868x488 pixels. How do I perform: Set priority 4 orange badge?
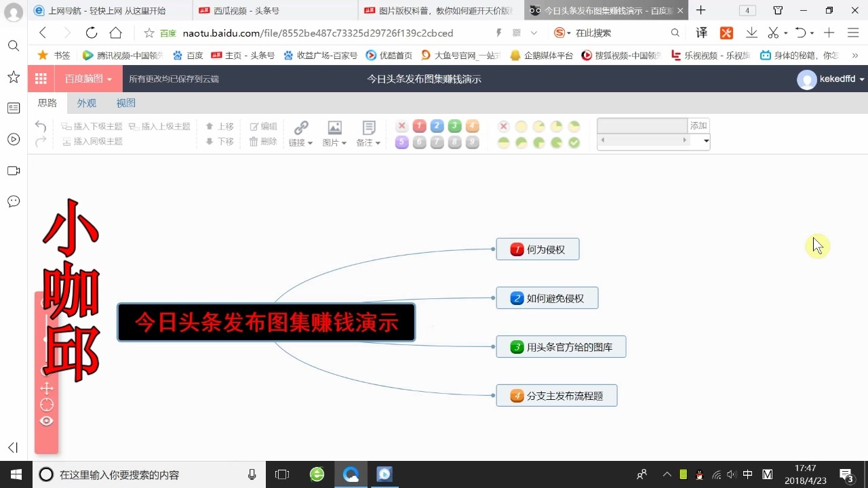472,126
